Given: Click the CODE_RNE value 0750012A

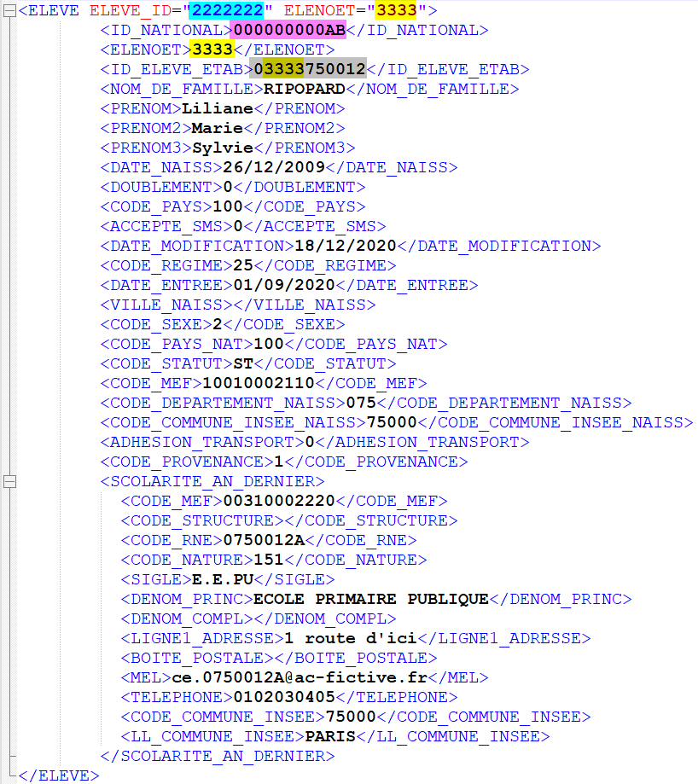Looking at the screenshot, I should (x=264, y=540).
